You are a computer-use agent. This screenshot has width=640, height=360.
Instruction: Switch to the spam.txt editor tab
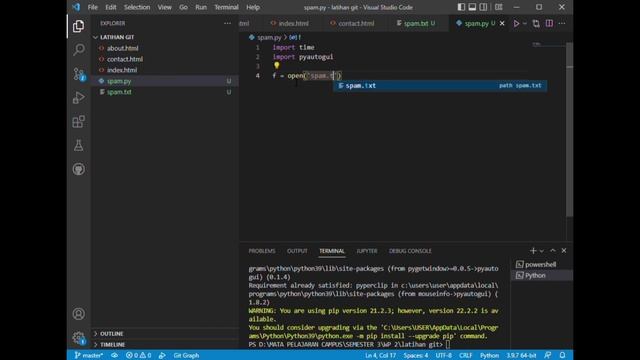pos(416,24)
